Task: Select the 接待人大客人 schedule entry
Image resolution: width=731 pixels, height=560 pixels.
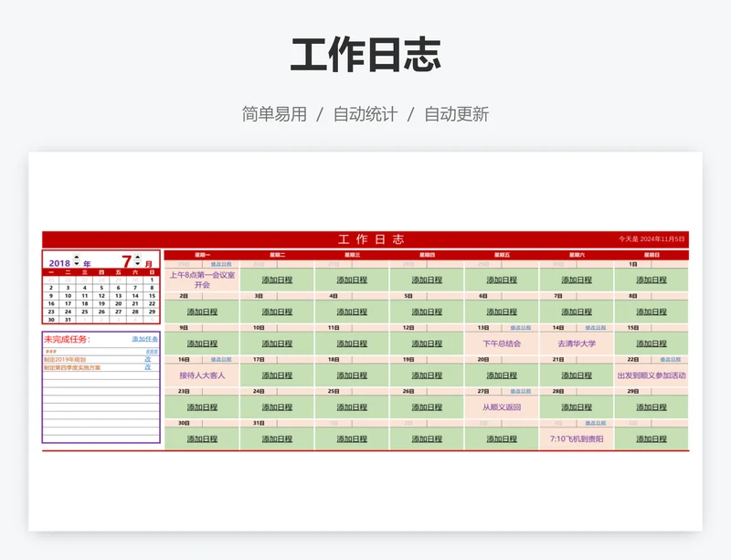Action: 202,375
